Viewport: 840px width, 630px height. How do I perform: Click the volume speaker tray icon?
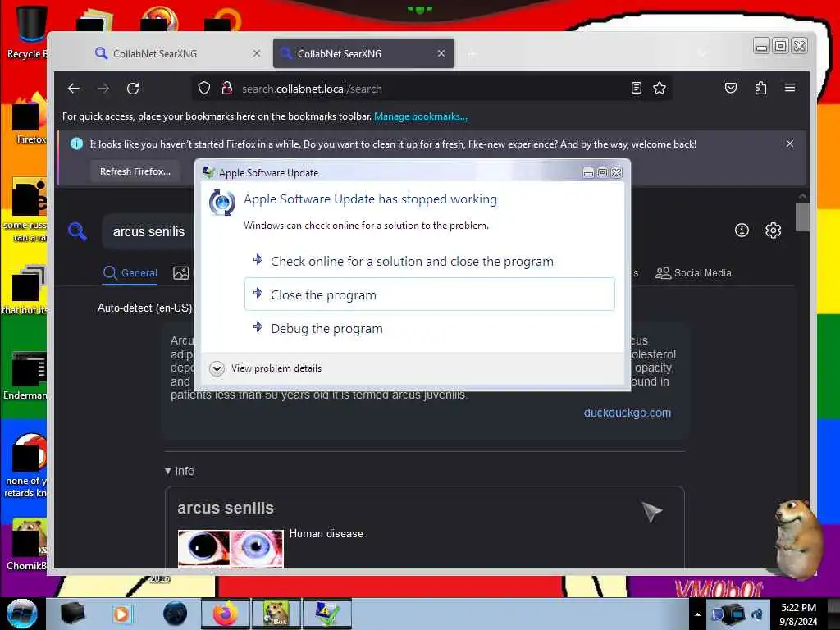(757, 614)
